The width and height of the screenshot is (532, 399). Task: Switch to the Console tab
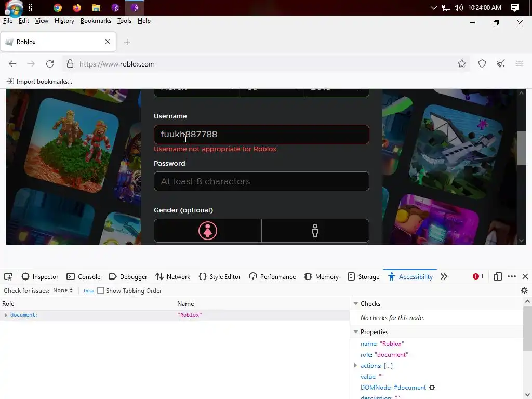pos(84,276)
